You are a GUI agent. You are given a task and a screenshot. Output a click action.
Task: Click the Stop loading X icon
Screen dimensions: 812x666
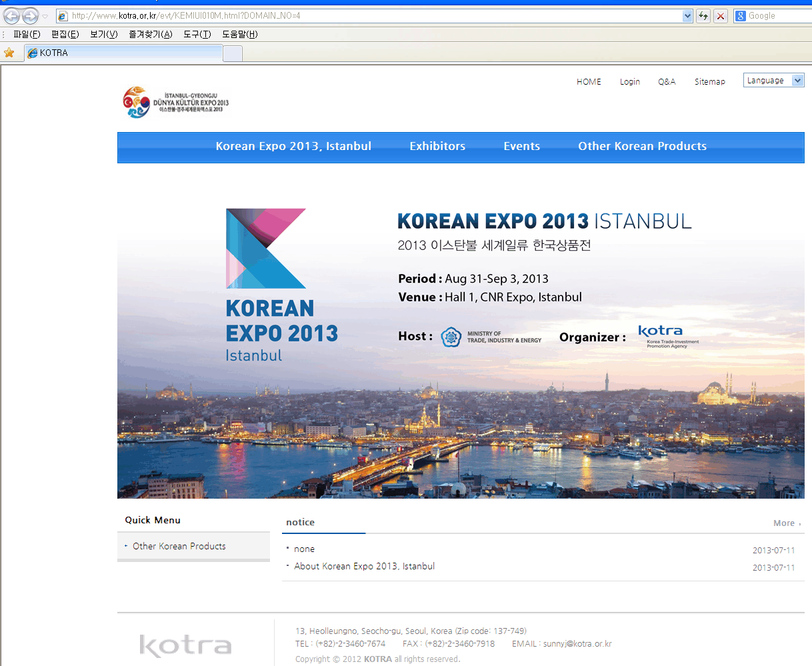721,16
